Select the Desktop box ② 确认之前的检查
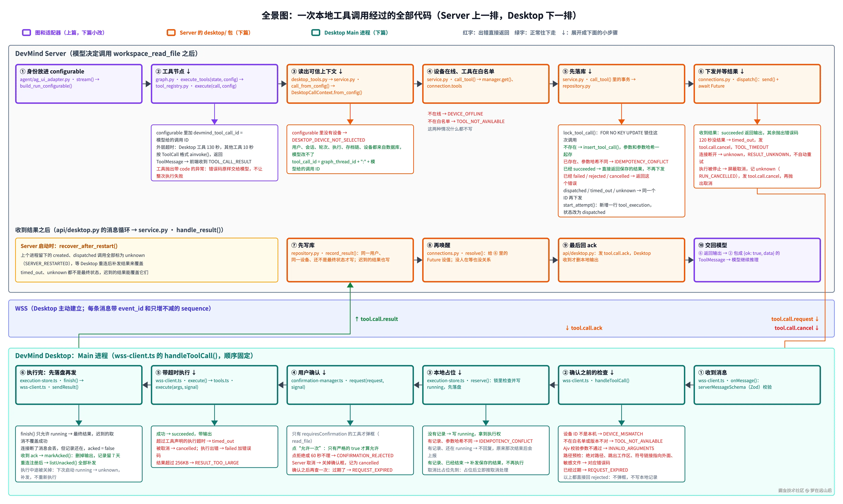The width and height of the screenshot is (843, 504). tap(621, 385)
